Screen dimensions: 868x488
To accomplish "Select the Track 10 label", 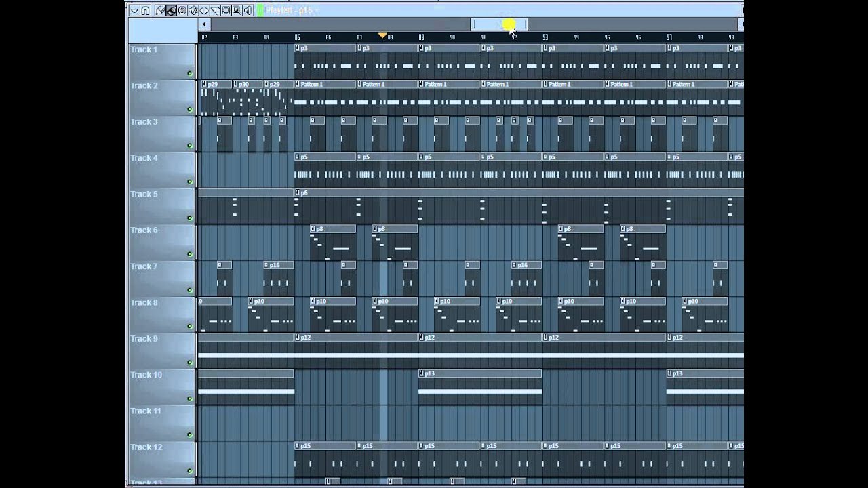I will pos(146,375).
